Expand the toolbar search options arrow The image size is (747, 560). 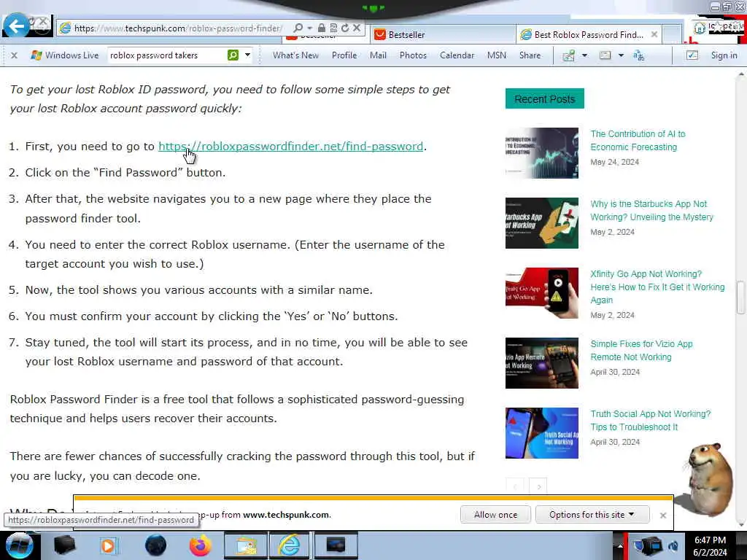[247, 55]
